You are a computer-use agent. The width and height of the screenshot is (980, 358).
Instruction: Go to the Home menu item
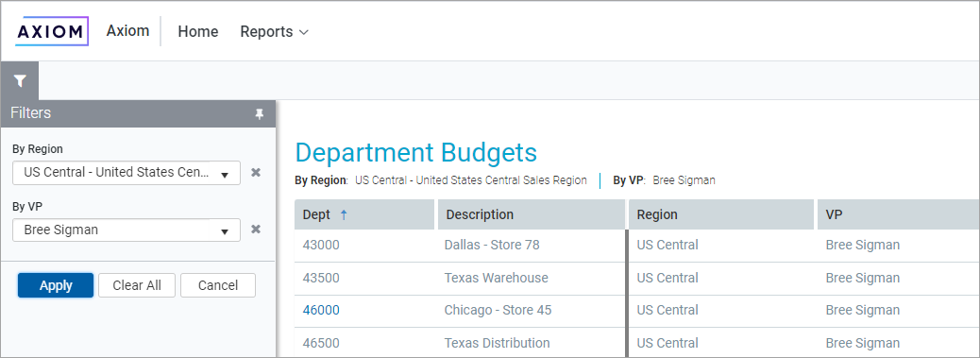tap(198, 31)
